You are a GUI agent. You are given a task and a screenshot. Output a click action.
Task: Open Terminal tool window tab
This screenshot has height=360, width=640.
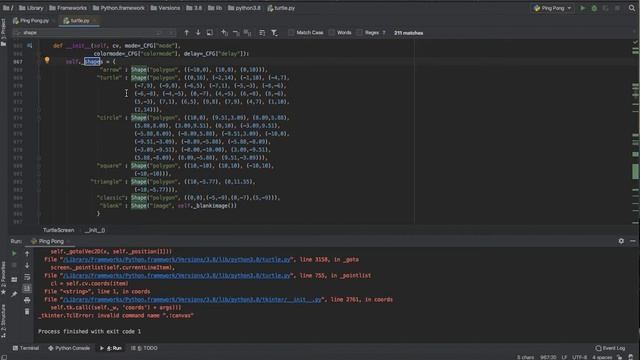(x=26, y=348)
